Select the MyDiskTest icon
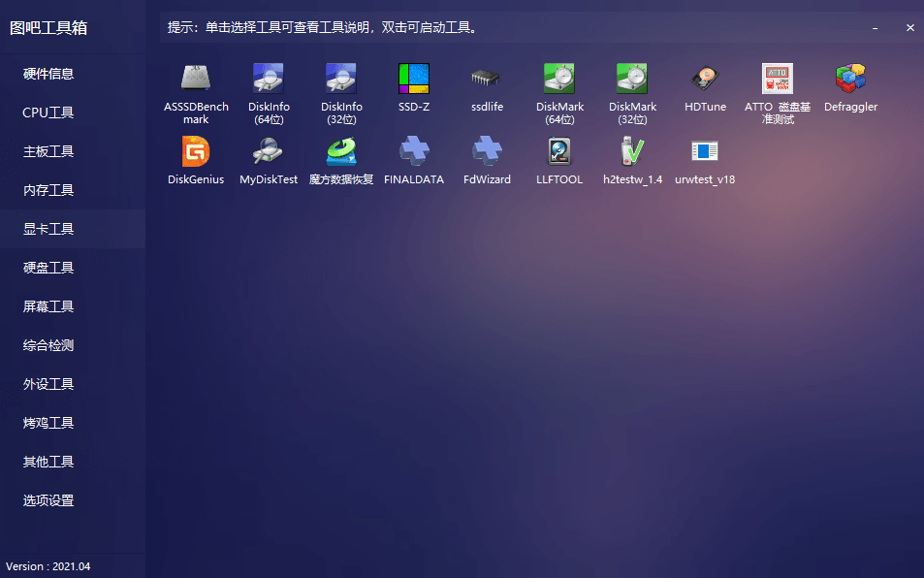This screenshot has height=578, width=924. point(269,151)
